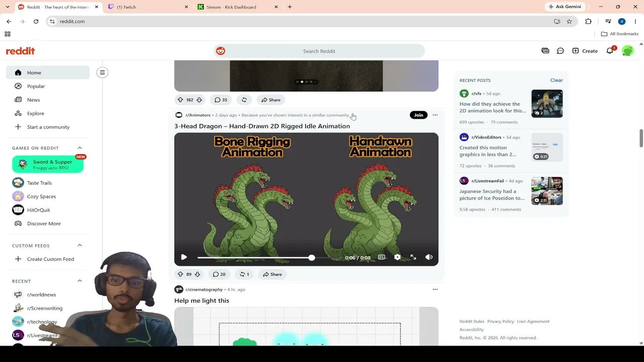Mute the dragon video volume
Image resolution: width=644 pixels, height=362 pixels.
[x=429, y=257]
